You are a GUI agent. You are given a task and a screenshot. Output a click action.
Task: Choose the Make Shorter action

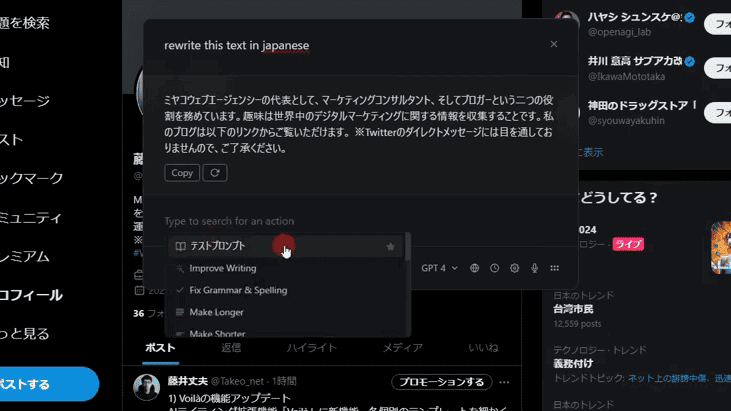coord(285,333)
